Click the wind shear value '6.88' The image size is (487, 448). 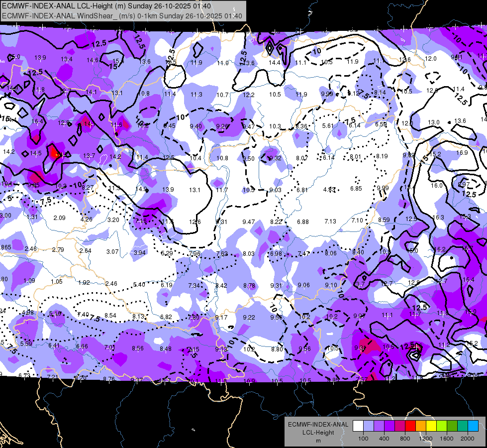(303, 222)
